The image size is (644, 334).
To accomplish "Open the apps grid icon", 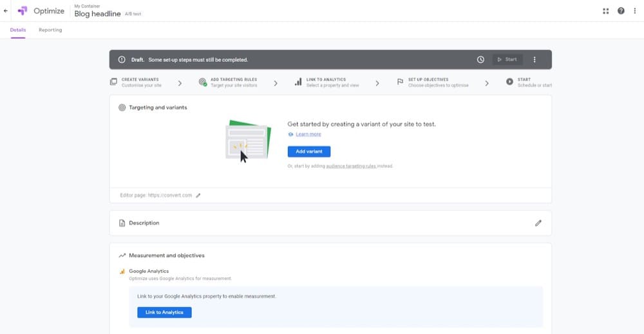I will click(605, 11).
